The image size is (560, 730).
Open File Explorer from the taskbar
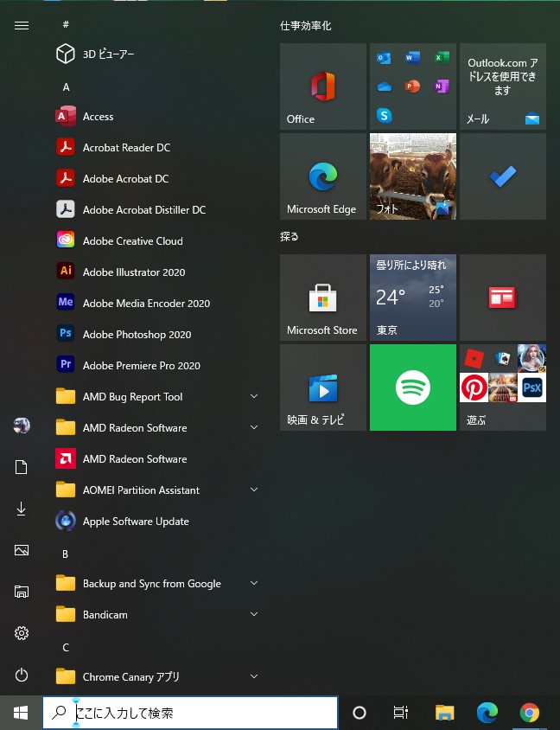[x=445, y=713]
